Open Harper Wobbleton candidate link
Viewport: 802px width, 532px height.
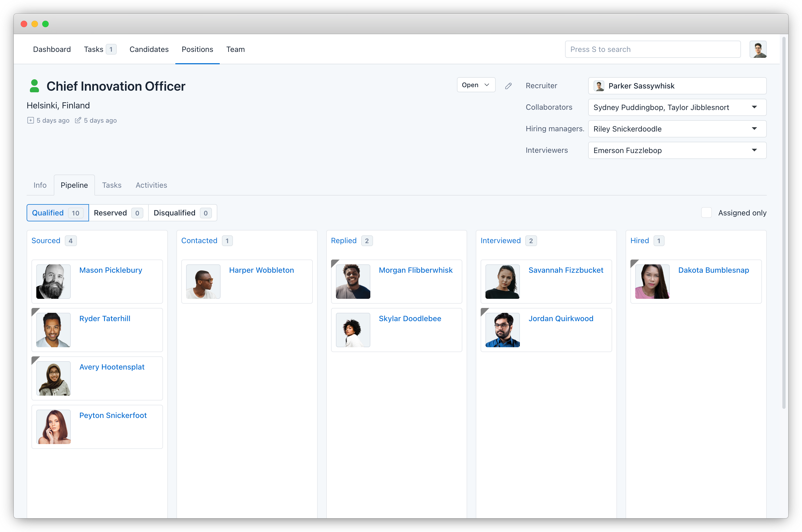[261, 270]
